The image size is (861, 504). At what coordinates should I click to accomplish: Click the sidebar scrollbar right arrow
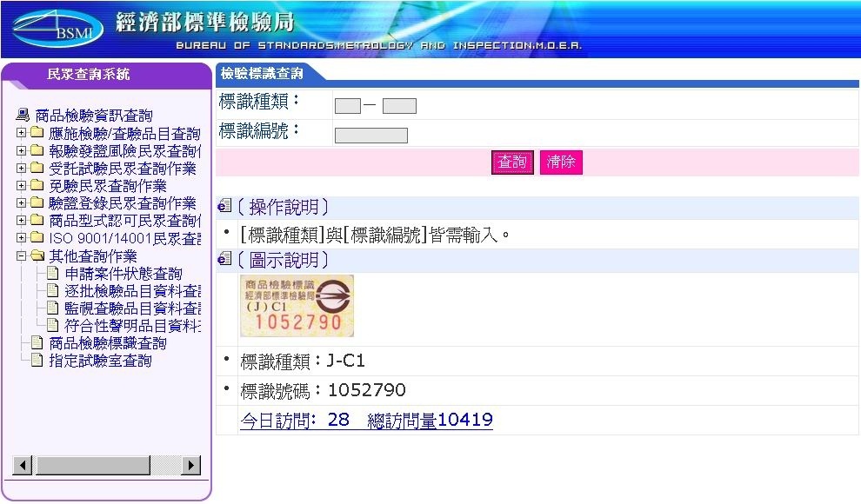(x=191, y=466)
